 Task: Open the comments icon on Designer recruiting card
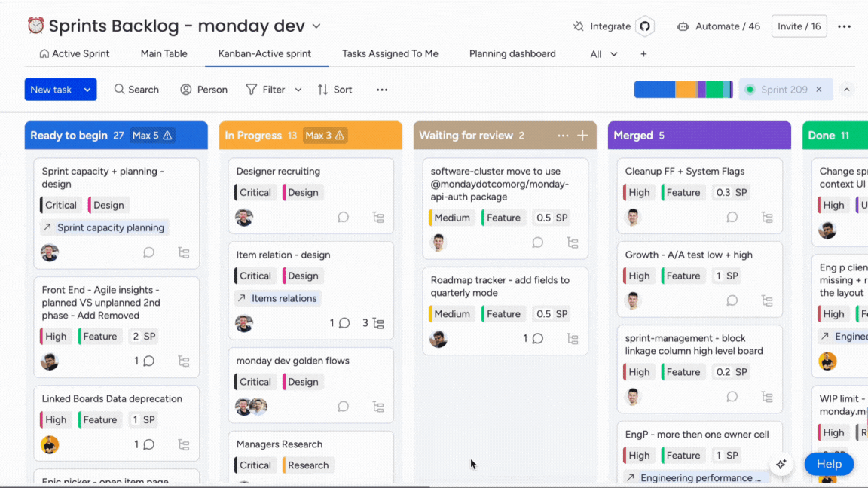343,217
